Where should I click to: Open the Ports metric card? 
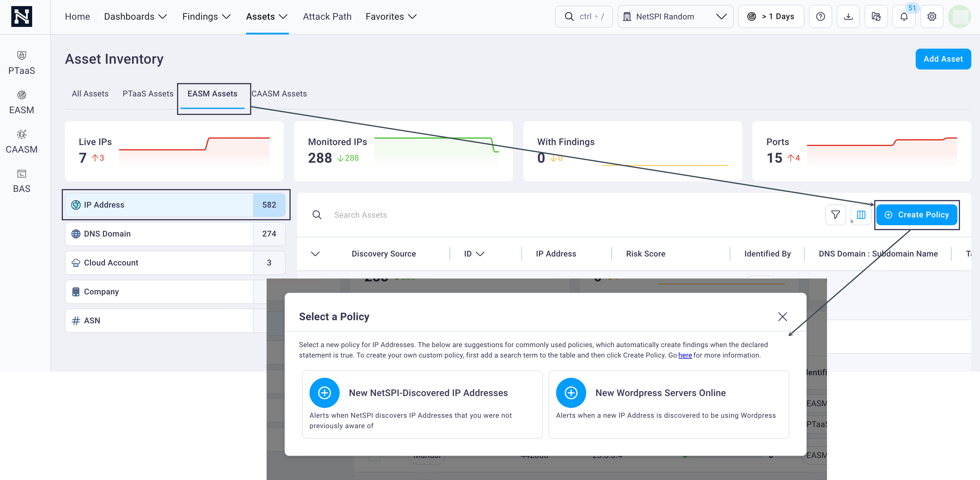click(x=861, y=151)
